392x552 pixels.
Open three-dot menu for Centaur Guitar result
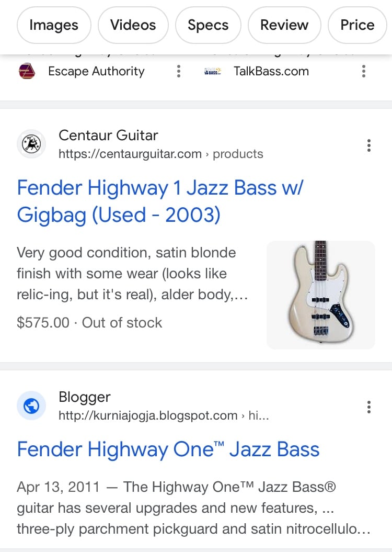369,145
